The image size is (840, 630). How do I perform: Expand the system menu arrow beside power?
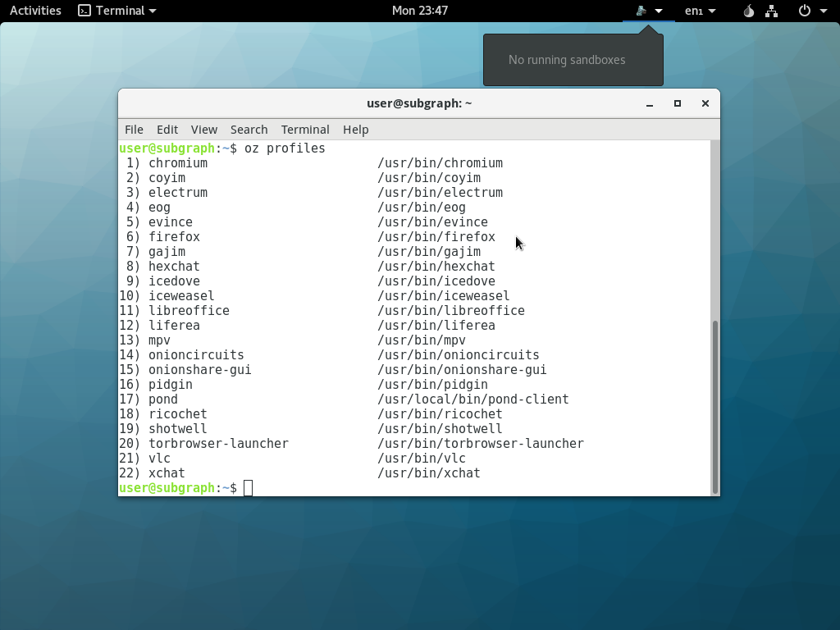point(824,11)
